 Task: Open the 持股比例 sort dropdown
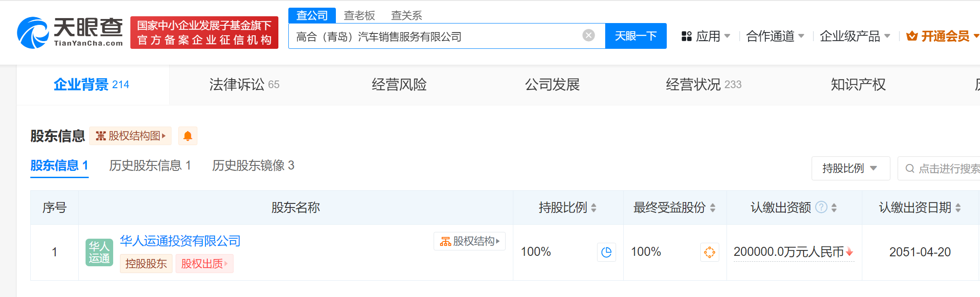851,168
